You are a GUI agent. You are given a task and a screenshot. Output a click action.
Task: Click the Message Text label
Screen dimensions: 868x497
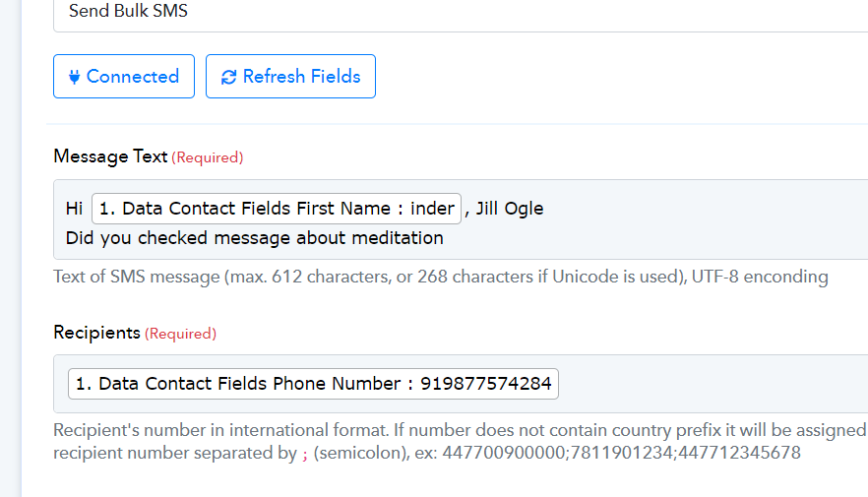110,156
